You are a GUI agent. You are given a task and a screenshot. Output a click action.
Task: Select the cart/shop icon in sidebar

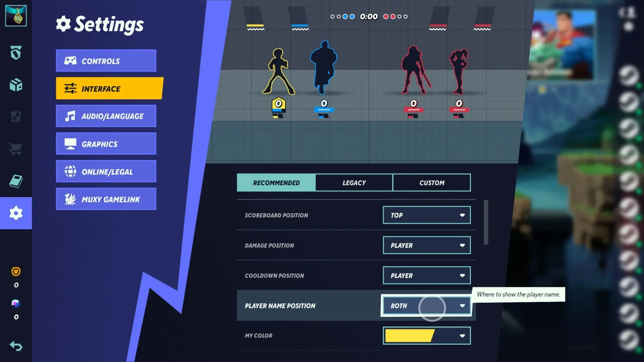[16, 148]
